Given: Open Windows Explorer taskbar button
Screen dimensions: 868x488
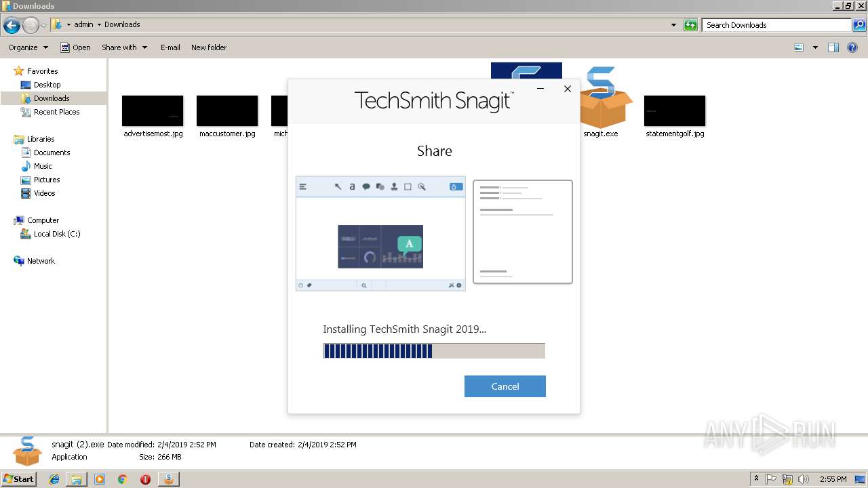Looking at the screenshot, I should (77, 479).
